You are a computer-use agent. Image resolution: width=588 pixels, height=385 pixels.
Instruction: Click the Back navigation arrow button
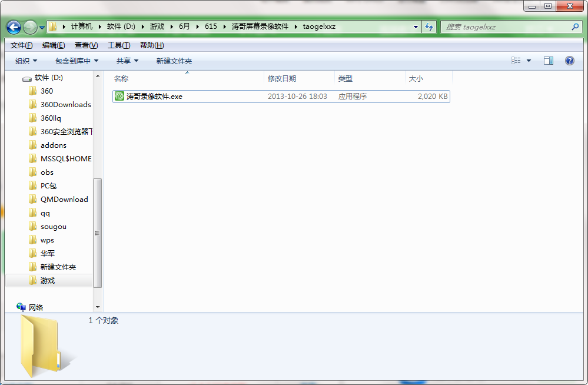pyautogui.click(x=14, y=27)
